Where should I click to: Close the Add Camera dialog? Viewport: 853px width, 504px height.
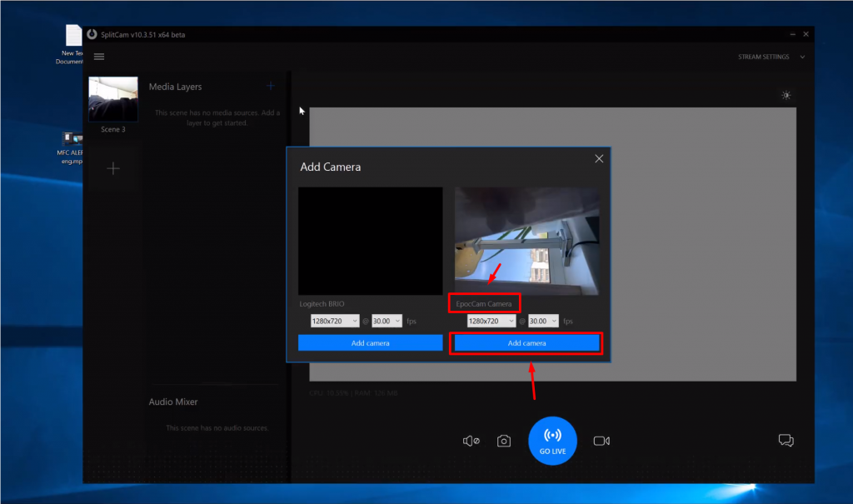point(599,159)
